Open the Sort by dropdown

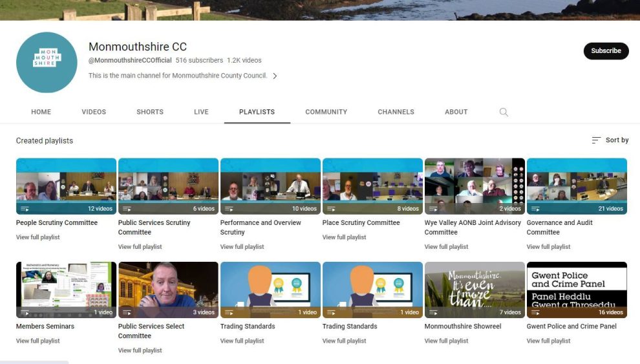click(x=610, y=140)
